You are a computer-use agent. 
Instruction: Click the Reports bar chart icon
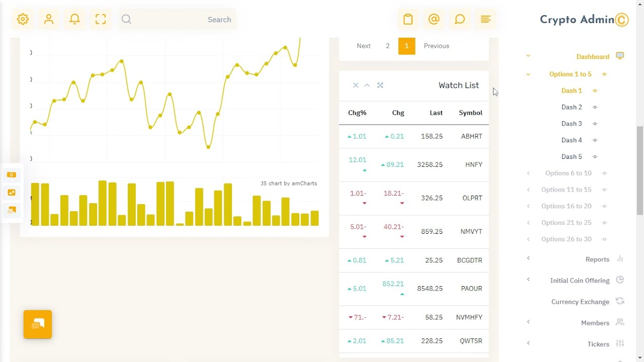pyautogui.click(x=620, y=258)
